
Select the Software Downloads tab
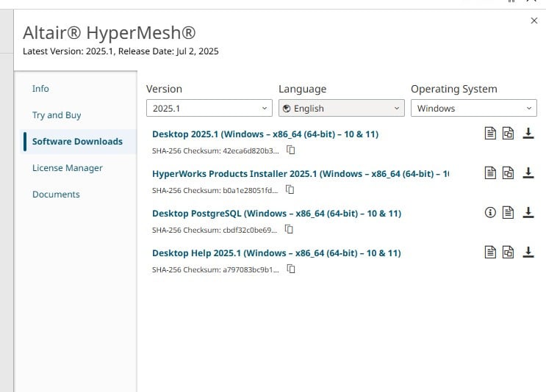pos(77,142)
